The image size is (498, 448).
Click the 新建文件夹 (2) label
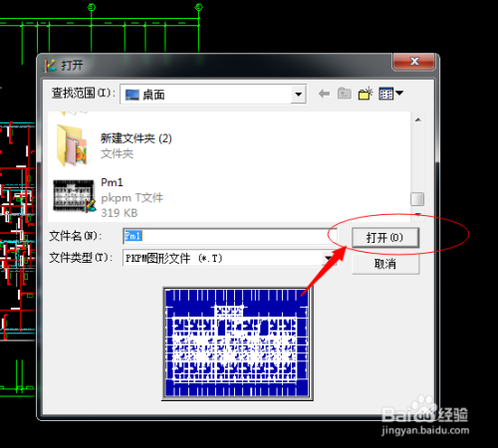136,138
